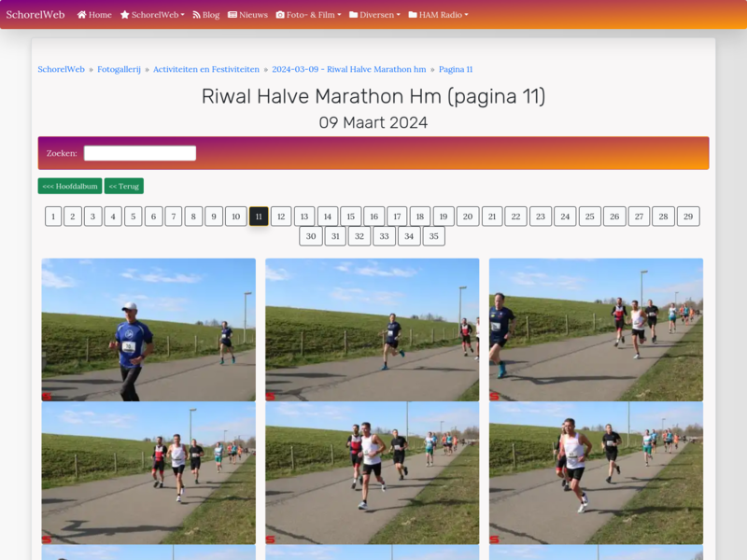Go to previous page 10
Viewport: 747px width, 560px height.
236,217
